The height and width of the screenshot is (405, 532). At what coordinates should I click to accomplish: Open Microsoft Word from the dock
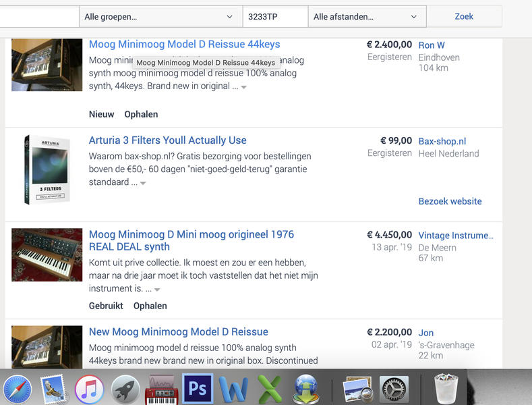[233, 389]
